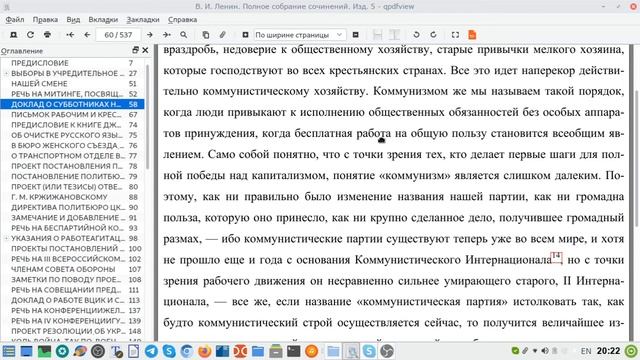Rotate page left icon
Viewport: 640px width, 360px height.
point(416,35)
